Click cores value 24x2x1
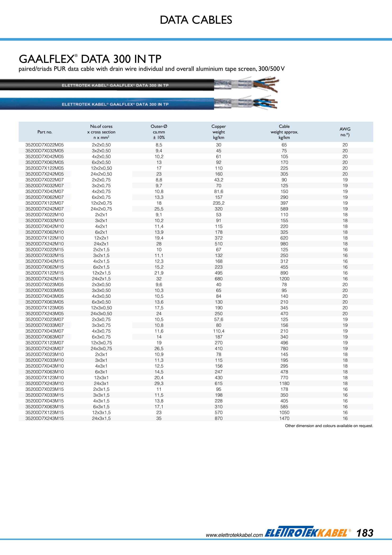The image size is (392, 555). point(101,244)
